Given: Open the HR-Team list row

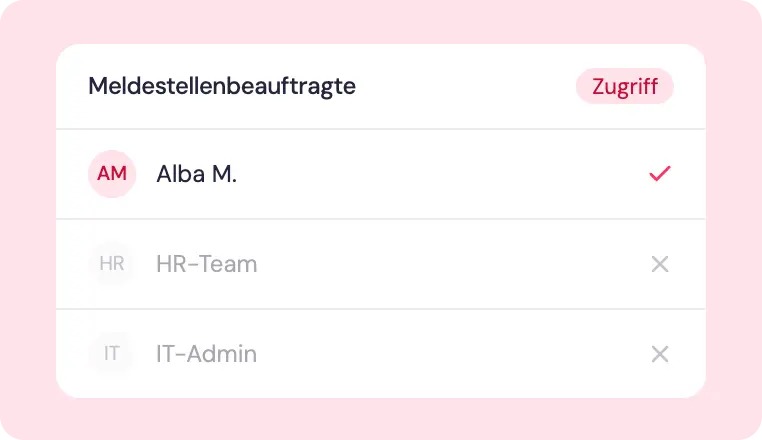Looking at the screenshot, I should [381, 264].
